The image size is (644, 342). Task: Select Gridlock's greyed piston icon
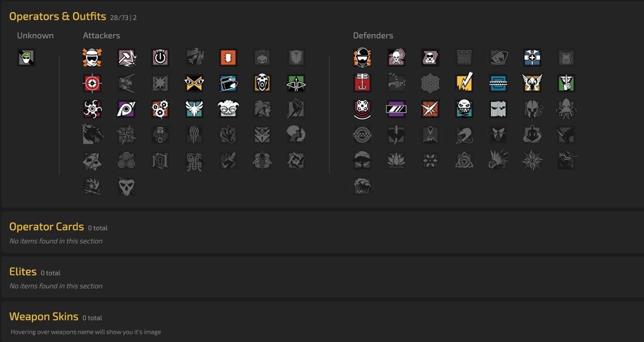[x=160, y=135]
